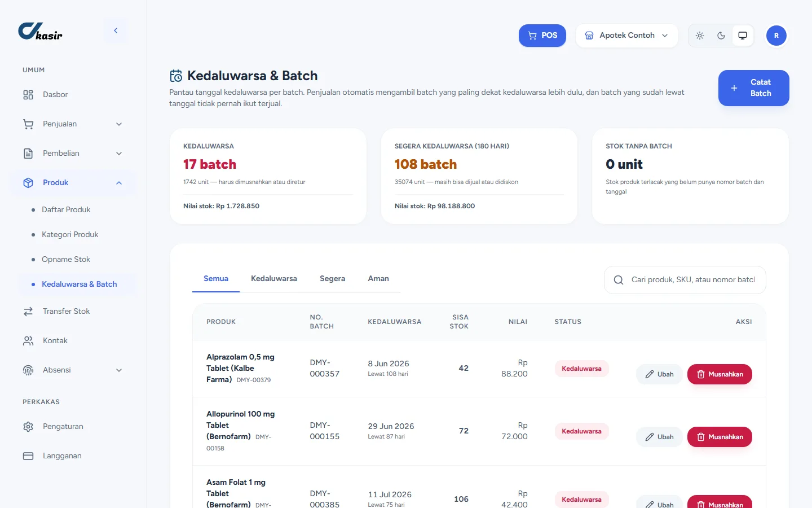The image size is (812, 508).
Task: Click the pencil icon in Allopurinol row
Action: 650,437
